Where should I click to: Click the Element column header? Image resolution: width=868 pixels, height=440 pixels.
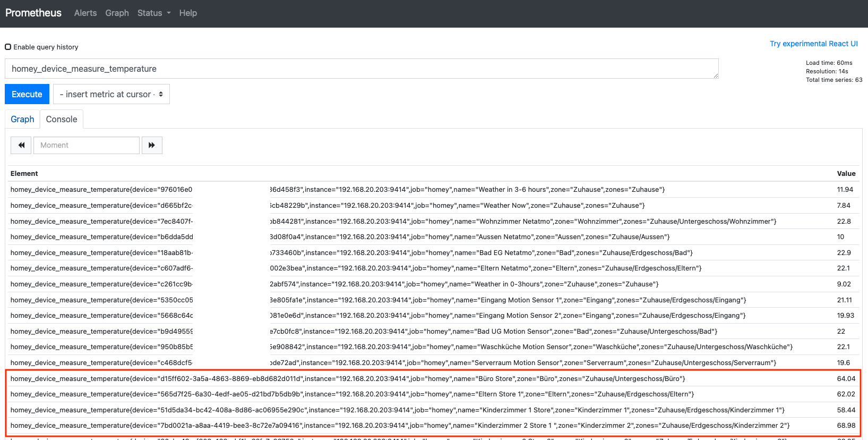tap(24, 173)
